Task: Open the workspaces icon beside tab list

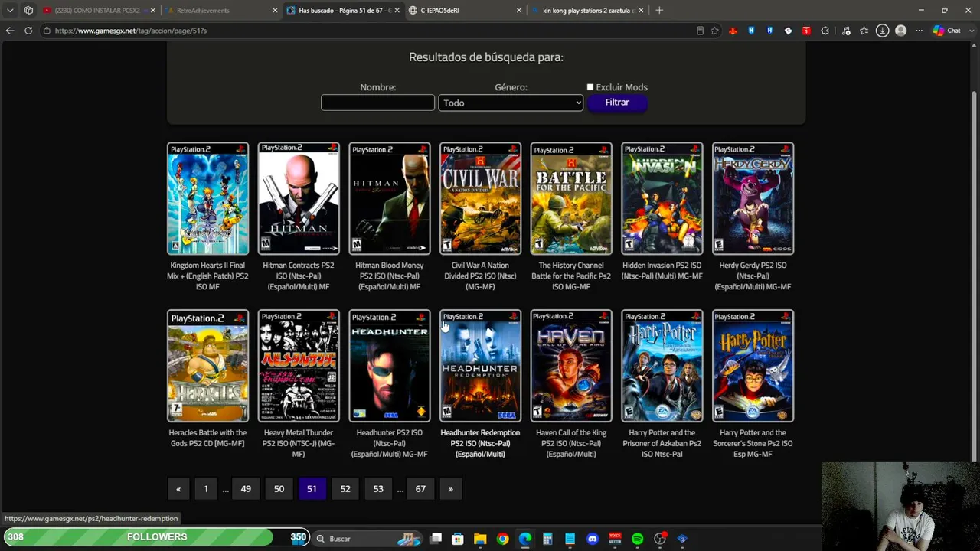Action: tap(28, 11)
